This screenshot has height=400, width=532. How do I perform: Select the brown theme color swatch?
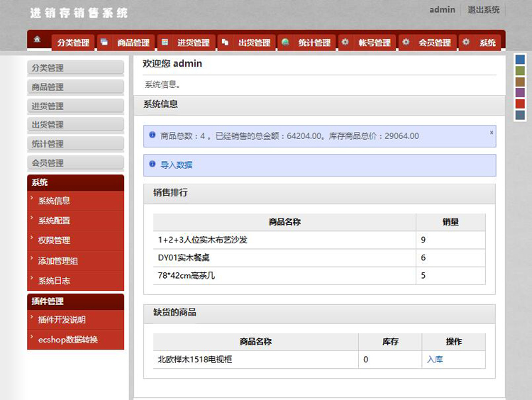click(x=520, y=82)
